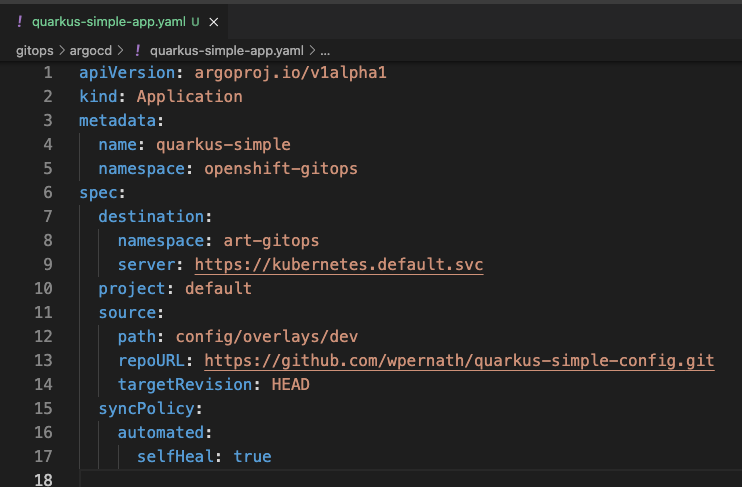Image resolution: width=742 pixels, height=487 pixels.
Task: Click the 'automated' key
Action: (x=161, y=433)
